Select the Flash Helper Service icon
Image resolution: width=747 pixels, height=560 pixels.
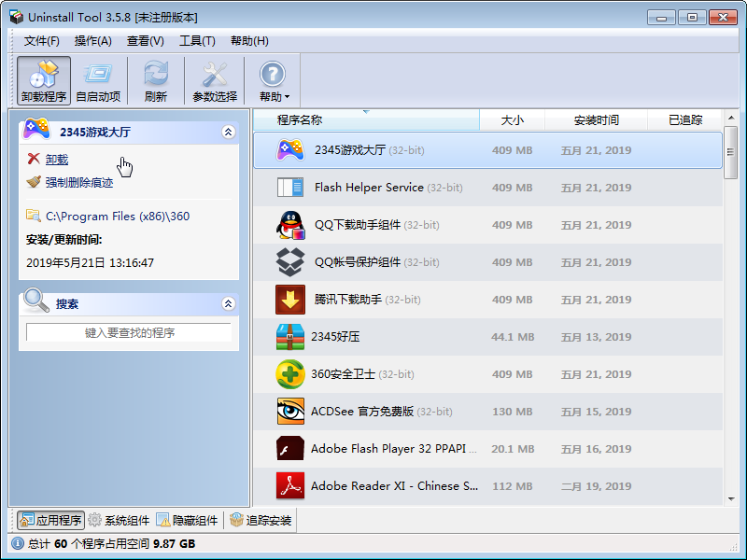(290, 188)
